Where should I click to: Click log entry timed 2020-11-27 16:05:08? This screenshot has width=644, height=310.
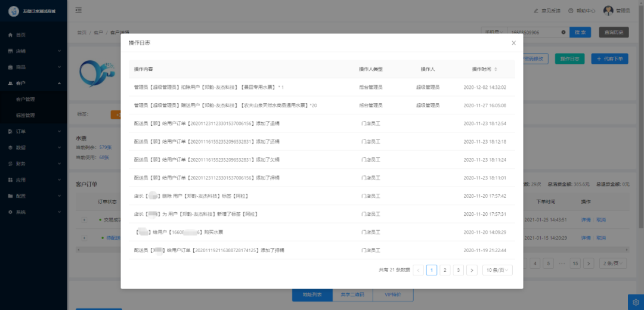click(321, 105)
